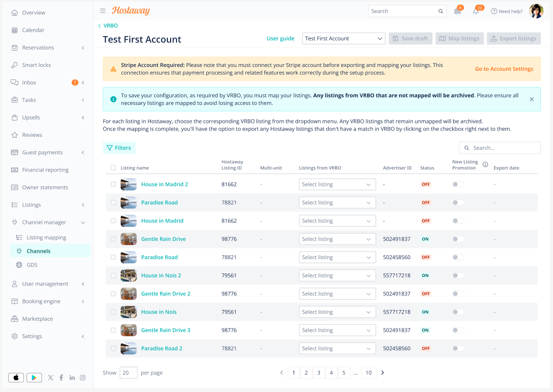Open Listing mapping in sidebar

click(46, 237)
